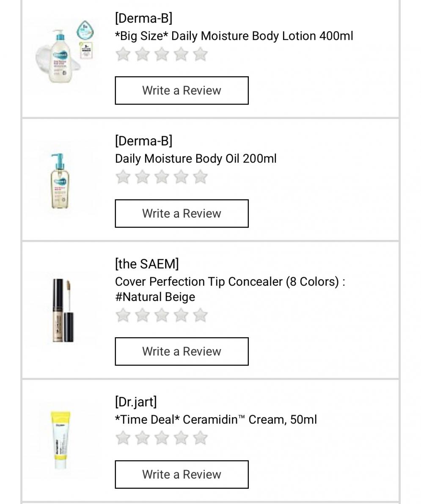Rate Tip Concealer two stars
Viewport: 421px width, 504px height.
tap(142, 315)
